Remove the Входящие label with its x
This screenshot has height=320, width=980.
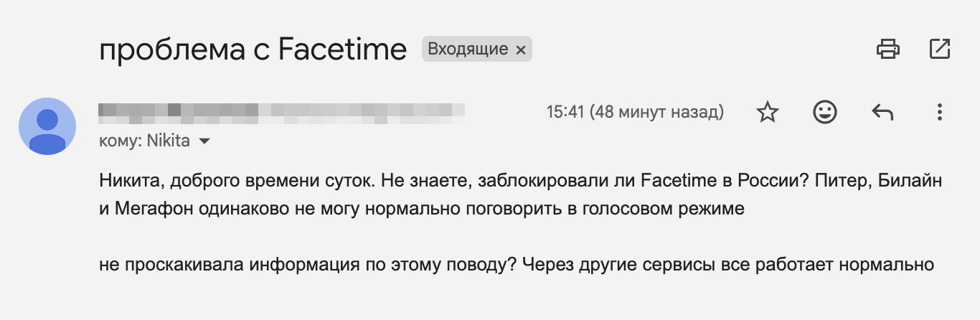pos(521,50)
